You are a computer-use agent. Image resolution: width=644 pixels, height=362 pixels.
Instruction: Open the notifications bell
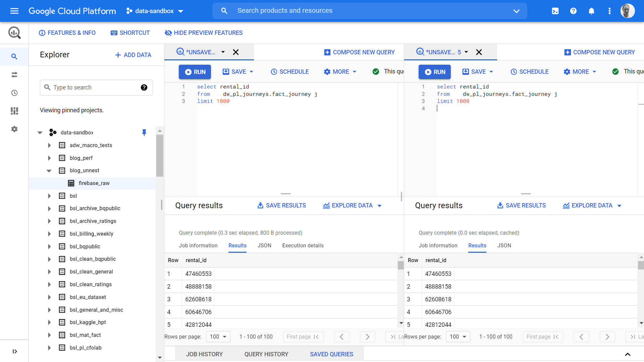[591, 11]
